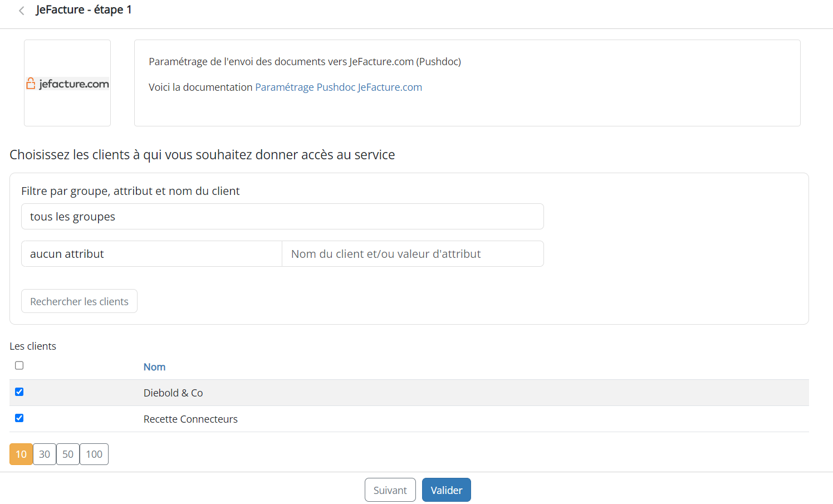Screen dimensions: 833x504
Task: Uncheck the Recette Connecteurs checkbox
Action: 19,418
